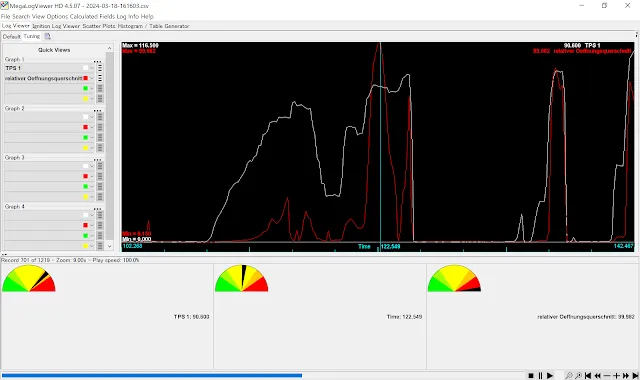Viewport: 640px width, 380px height.
Task: Expand the Graph 3 red field dropdown
Action: point(92,176)
